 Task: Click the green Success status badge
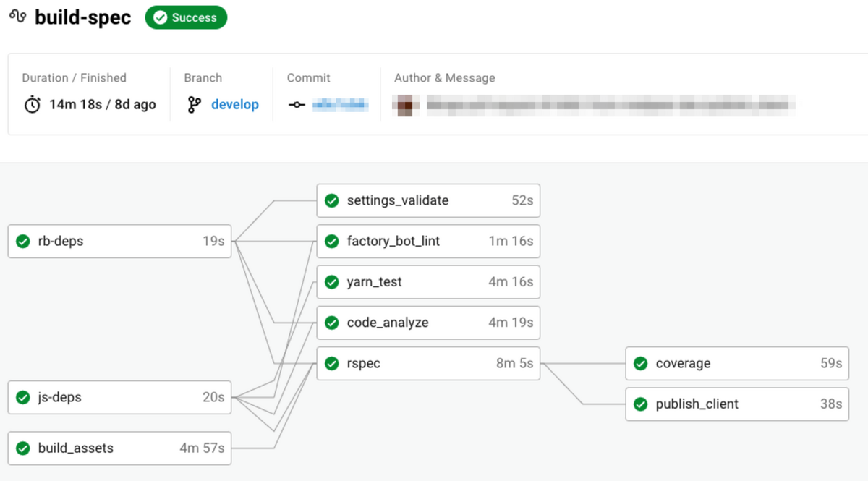point(186,18)
